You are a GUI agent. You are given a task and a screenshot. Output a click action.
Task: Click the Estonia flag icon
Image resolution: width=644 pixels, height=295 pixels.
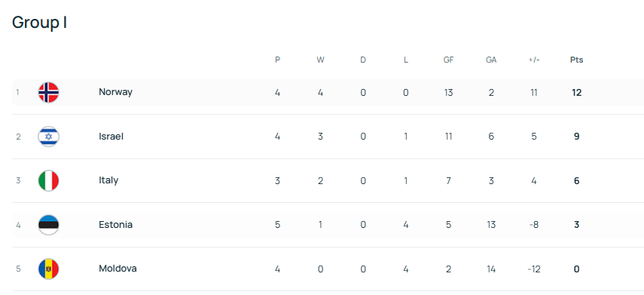point(48,225)
